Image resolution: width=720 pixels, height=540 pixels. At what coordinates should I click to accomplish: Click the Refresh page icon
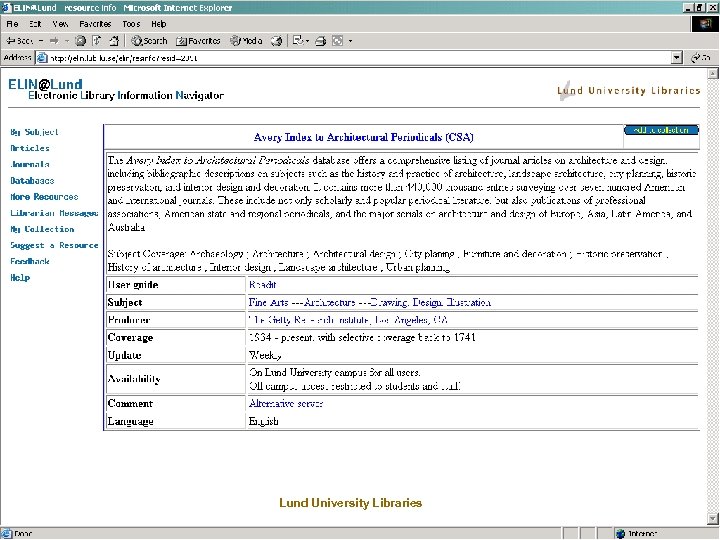pos(97,41)
